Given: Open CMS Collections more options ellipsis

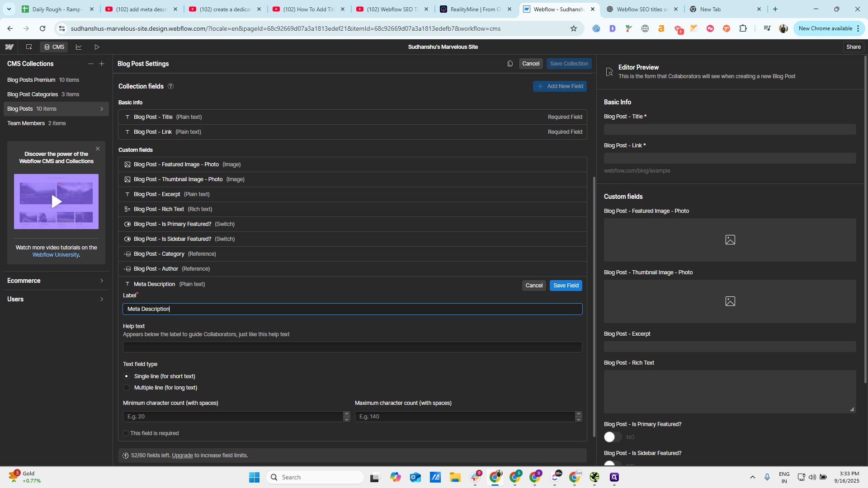Looking at the screenshot, I should (x=91, y=64).
